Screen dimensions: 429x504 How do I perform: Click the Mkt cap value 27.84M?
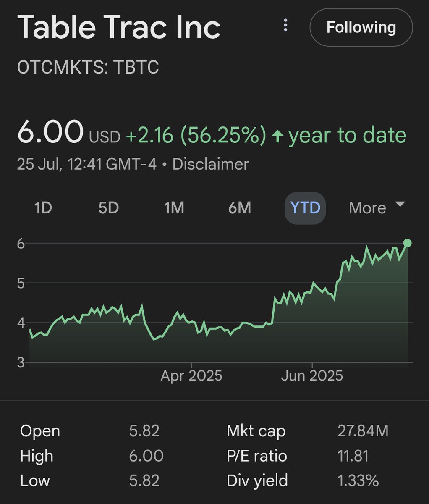363,431
